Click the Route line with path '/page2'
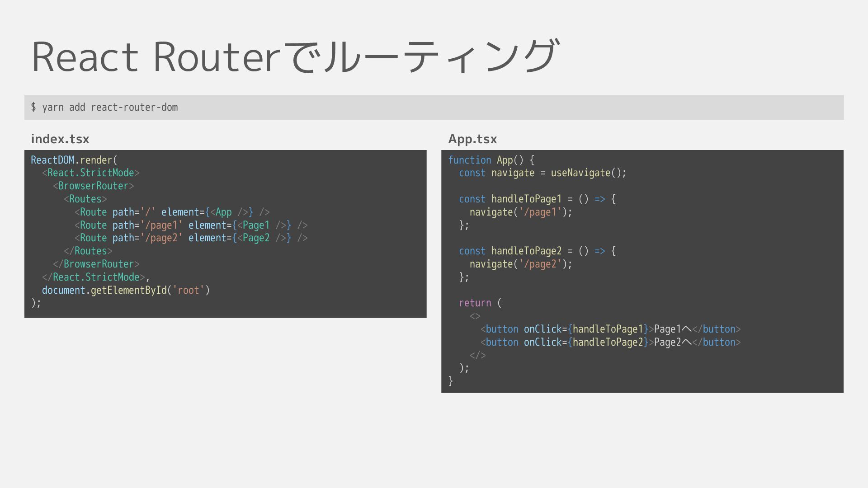 191,238
